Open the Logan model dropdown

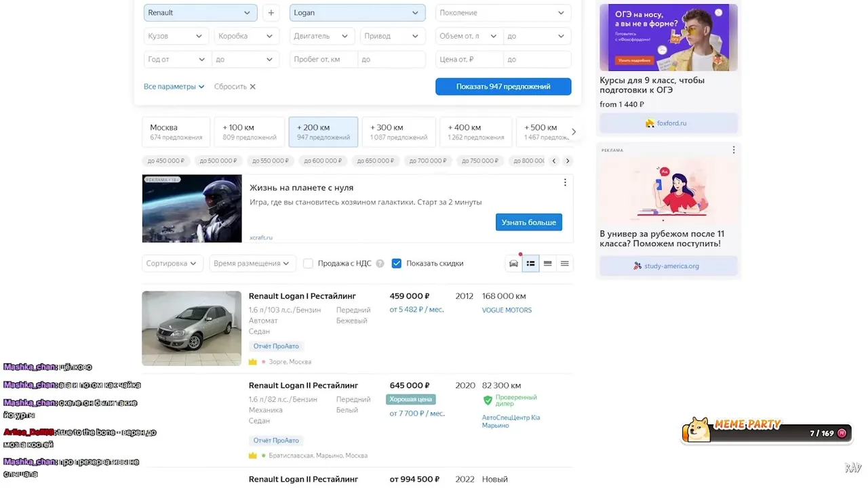tap(357, 13)
